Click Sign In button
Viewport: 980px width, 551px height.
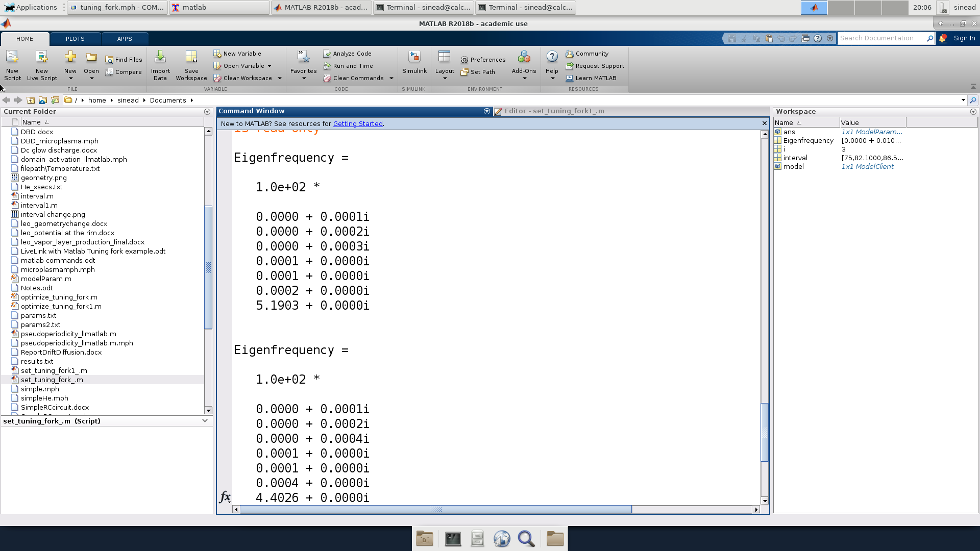tap(964, 38)
